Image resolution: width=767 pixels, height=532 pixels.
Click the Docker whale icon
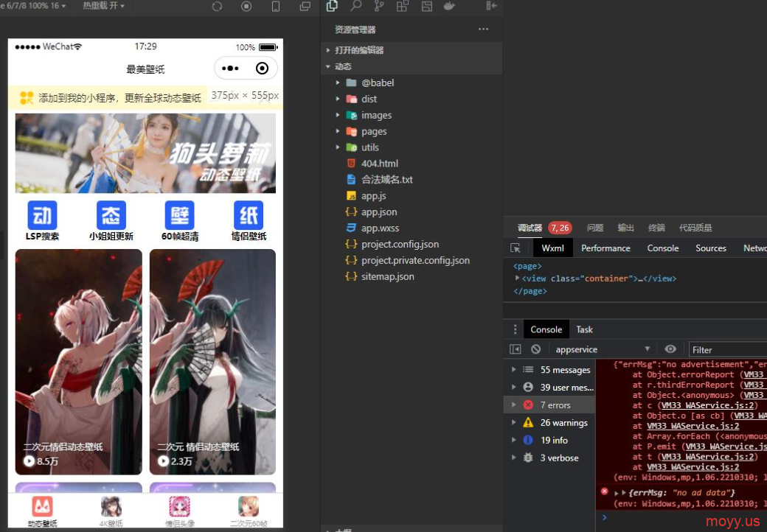pyautogui.click(x=449, y=6)
